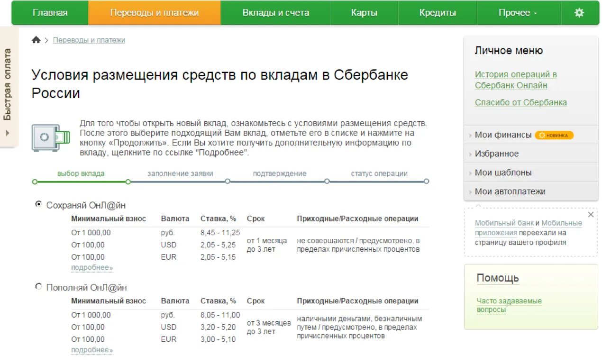Click the статус операции progress step
The height and width of the screenshot is (364, 602).
[379, 174]
